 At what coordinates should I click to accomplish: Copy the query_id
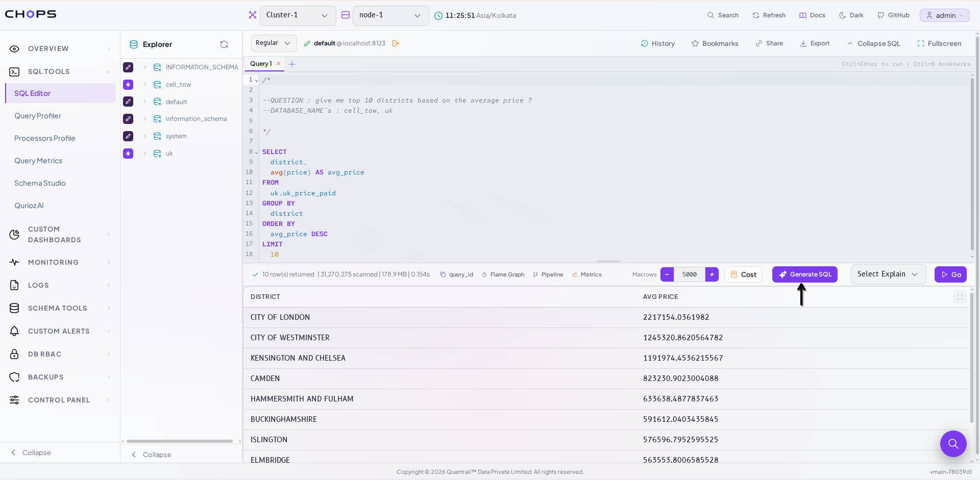tap(457, 274)
